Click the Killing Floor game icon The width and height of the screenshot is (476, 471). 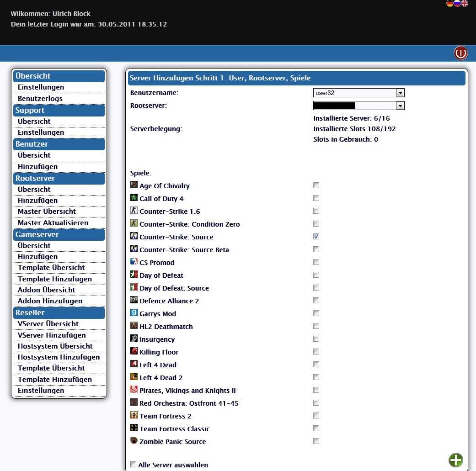click(134, 351)
